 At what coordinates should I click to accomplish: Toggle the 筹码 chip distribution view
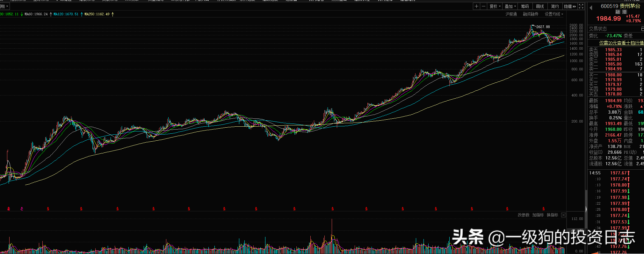525,6
